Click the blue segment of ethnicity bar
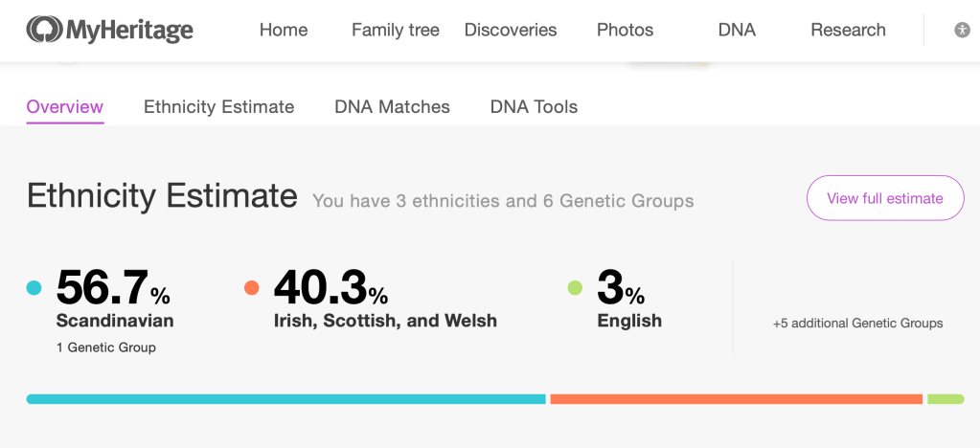The width and height of the screenshot is (980, 448). (285, 399)
